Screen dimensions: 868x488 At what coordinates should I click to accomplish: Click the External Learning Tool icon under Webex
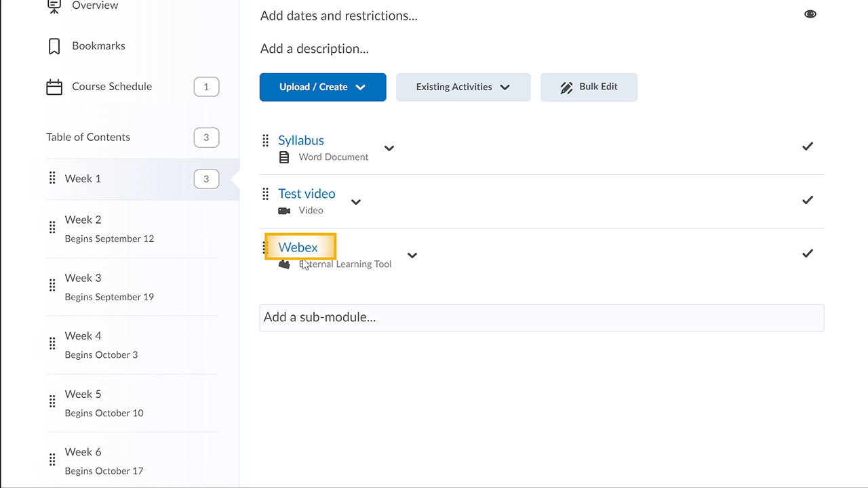[x=284, y=263]
